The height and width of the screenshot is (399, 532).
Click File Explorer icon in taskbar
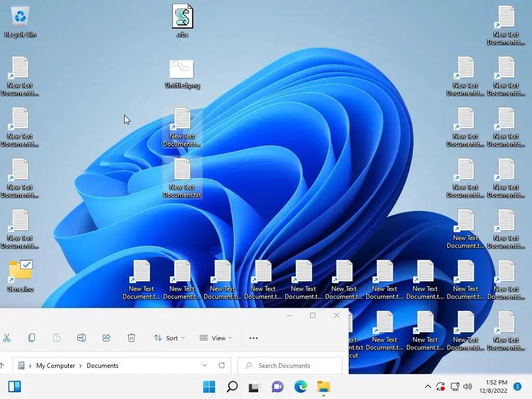coord(323,387)
